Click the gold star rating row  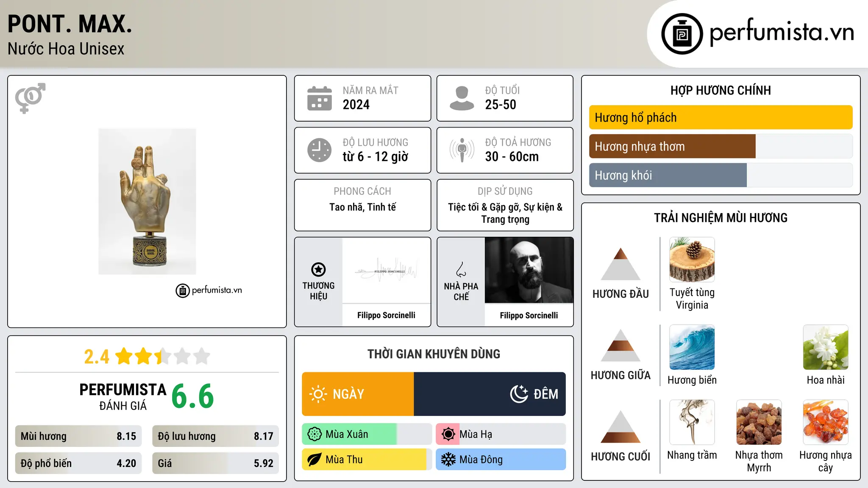[x=162, y=356]
